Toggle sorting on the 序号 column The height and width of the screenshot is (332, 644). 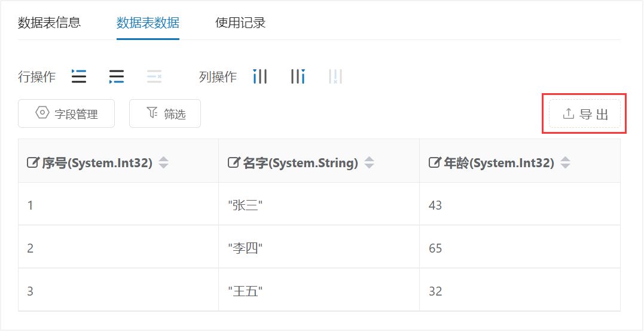click(163, 162)
